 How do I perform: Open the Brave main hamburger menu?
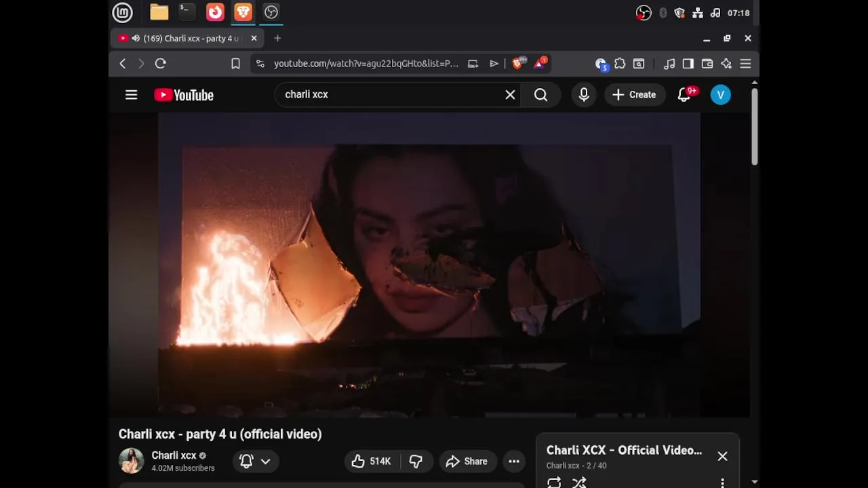coord(745,64)
